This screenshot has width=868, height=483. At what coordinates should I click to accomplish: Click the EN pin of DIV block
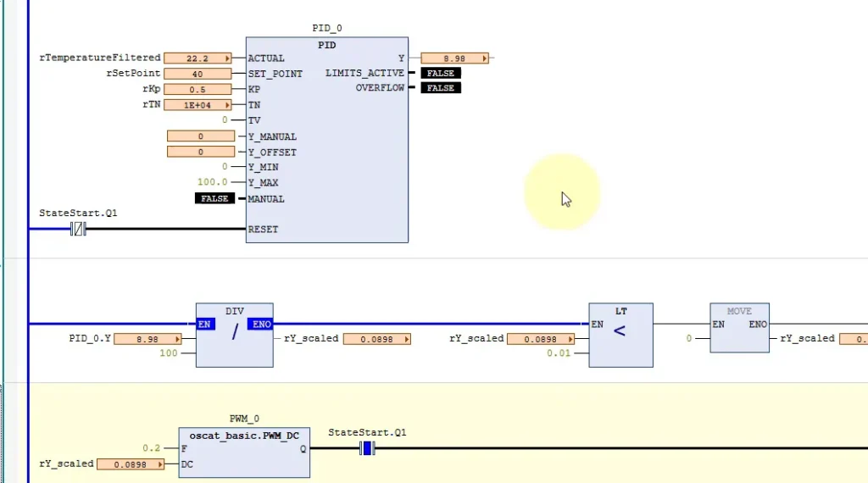pyautogui.click(x=204, y=325)
